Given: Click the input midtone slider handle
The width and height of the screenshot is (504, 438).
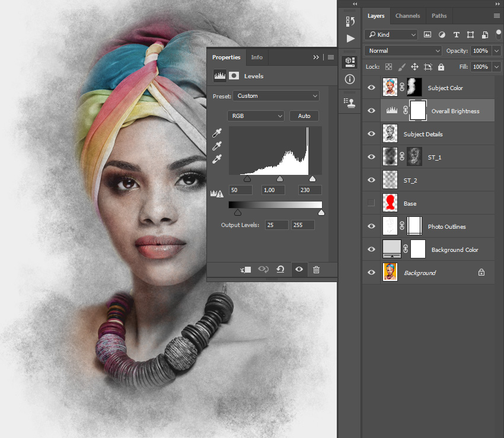Looking at the screenshot, I should coord(280,178).
